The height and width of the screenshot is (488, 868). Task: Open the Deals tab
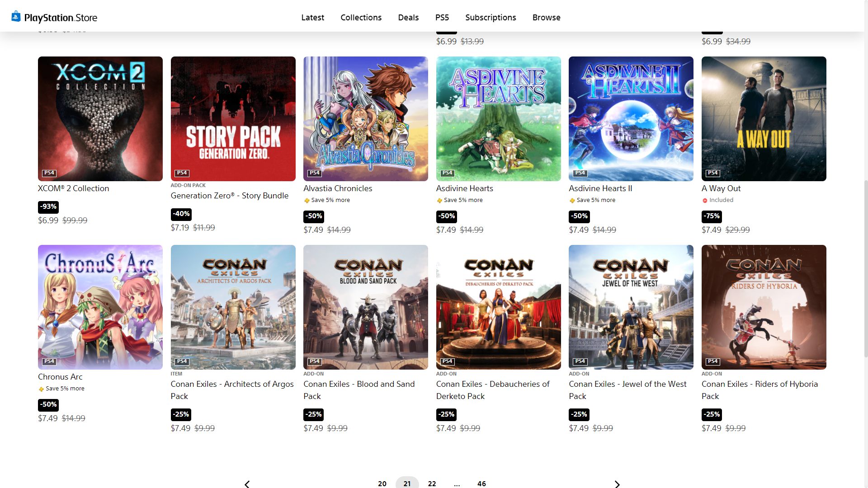tap(408, 18)
